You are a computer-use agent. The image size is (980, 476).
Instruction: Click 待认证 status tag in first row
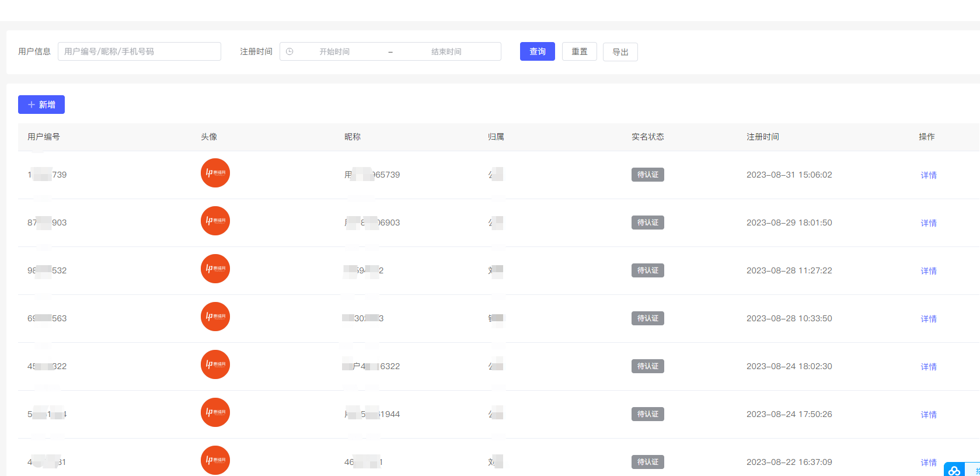[x=647, y=175]
